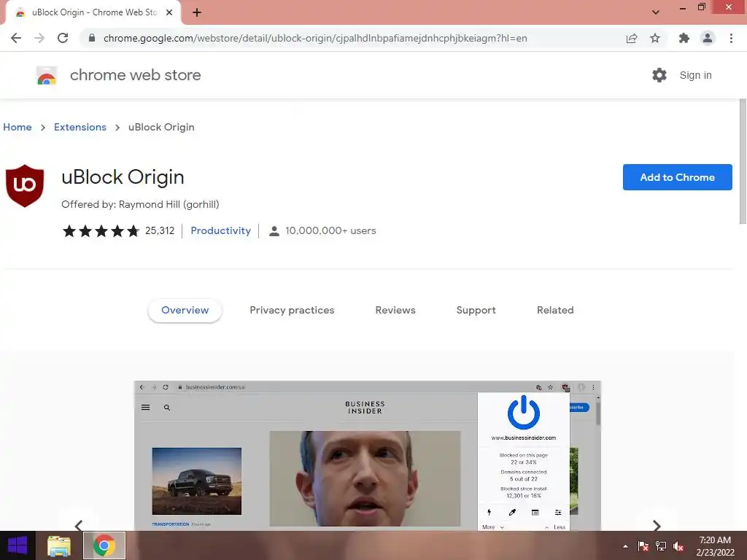Switch to the Privacy practices tab
Image resolution: width=747 pixels, height=560 pixels.
click(x=292, y=310)
